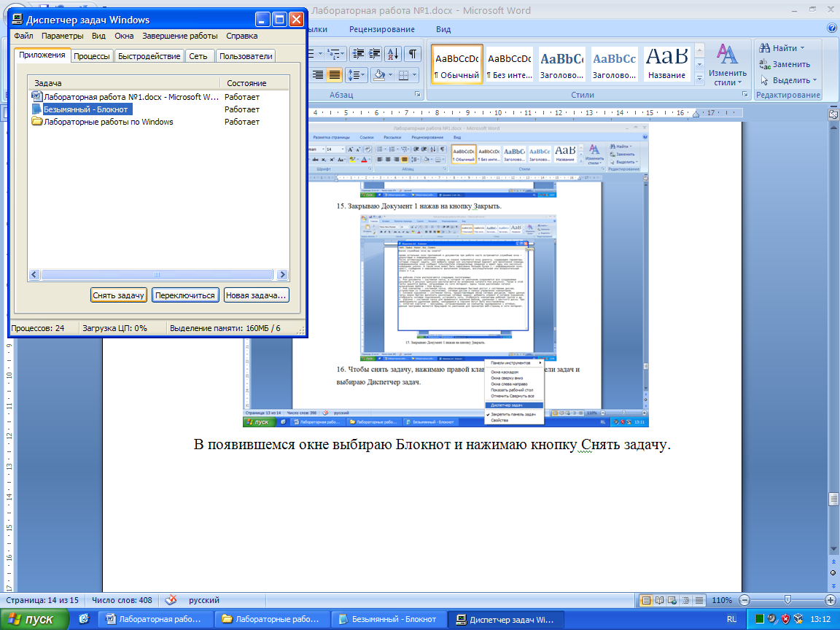Click the Sort (А-Я) icon
The width and height of the screenshot is (840, 630).
(x=393, y=53)
